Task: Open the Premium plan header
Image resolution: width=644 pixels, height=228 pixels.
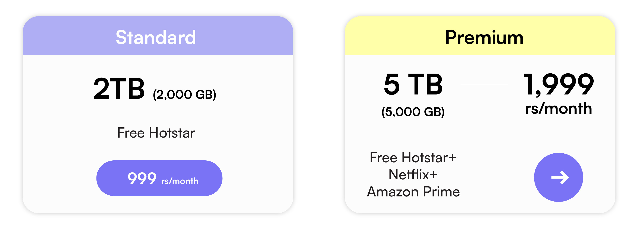Action: tap(480, 36)
